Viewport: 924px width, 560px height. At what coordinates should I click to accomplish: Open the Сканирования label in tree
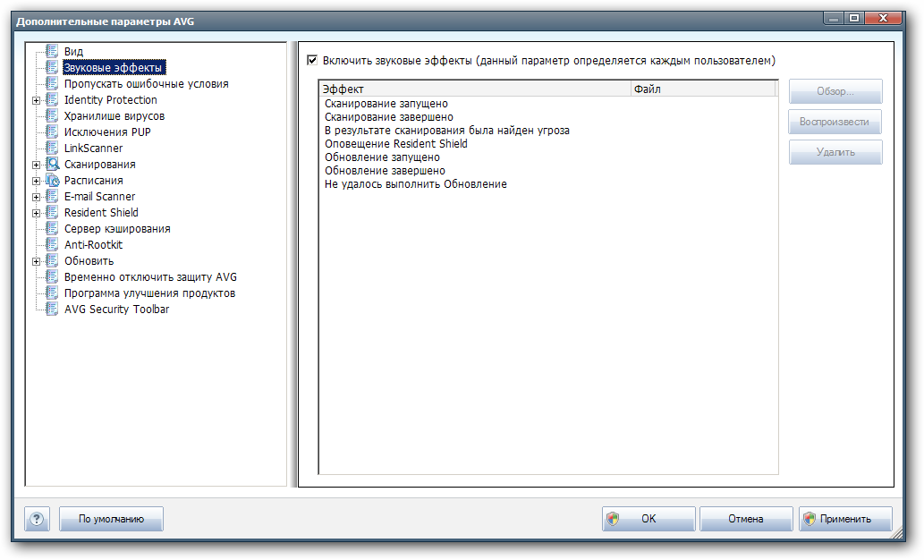tap(99, 165)
